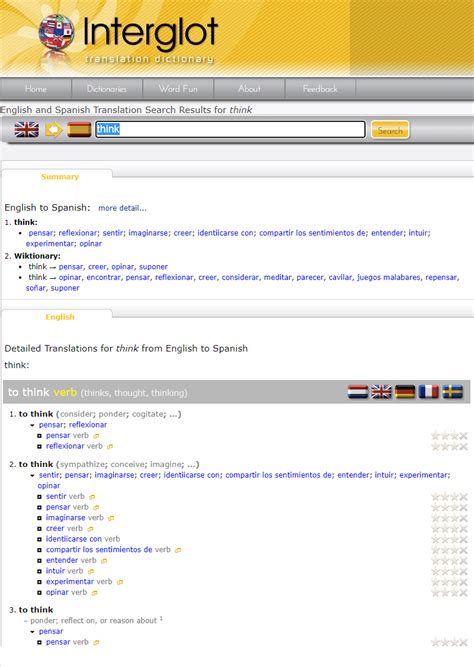Switch to the English tab

pos(60,317)
